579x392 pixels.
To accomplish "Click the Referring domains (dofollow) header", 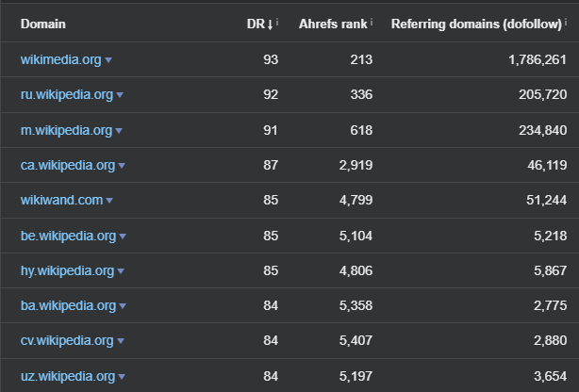I will (475, 23).
